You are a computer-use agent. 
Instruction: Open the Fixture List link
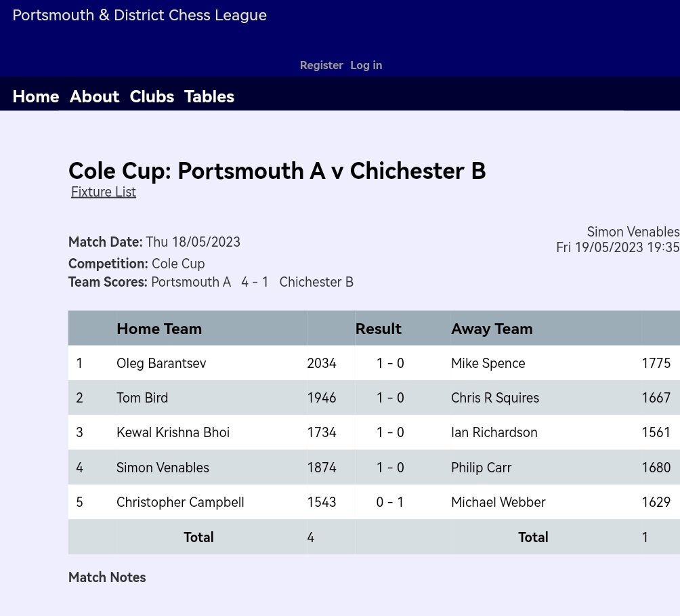[104, 192]
